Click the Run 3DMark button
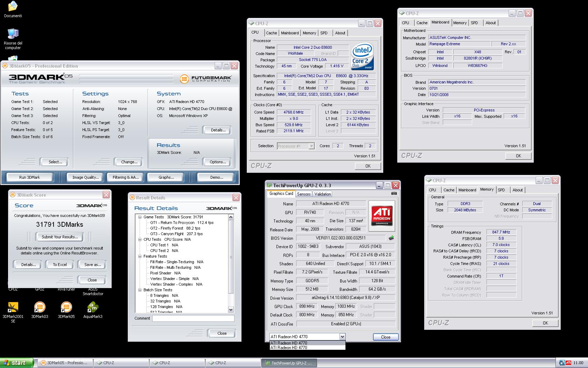The image size is (588, 368). 29,177
